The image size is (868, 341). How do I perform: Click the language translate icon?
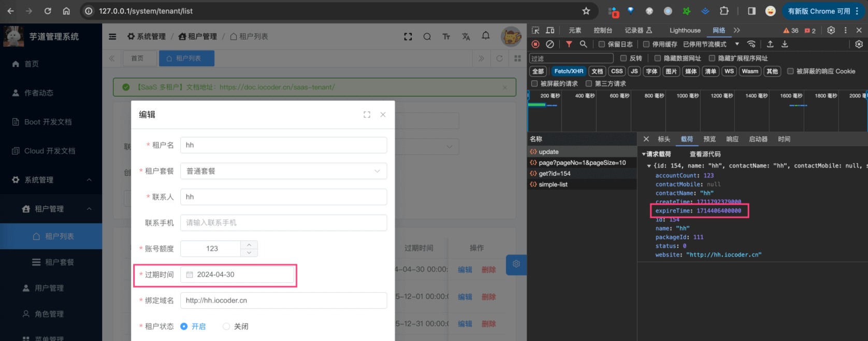click(x=466, y=36)
